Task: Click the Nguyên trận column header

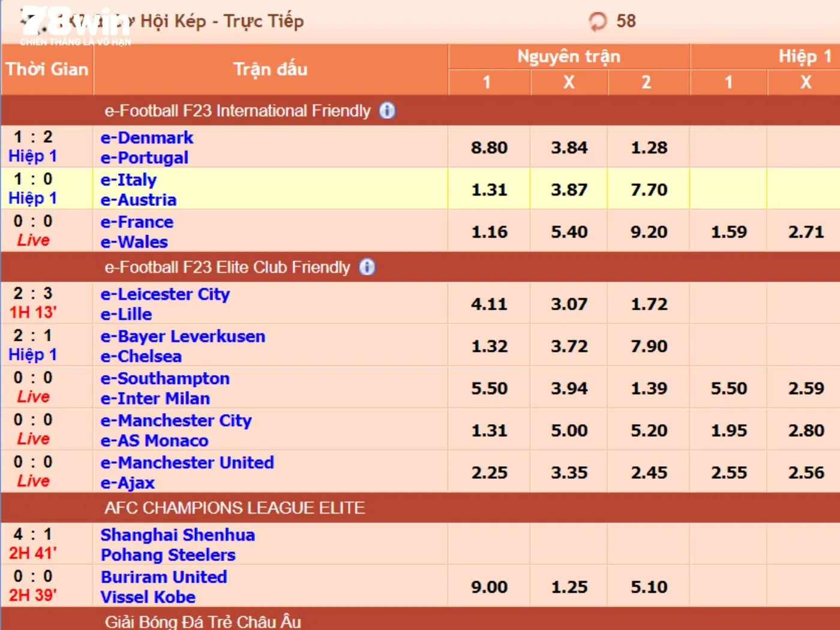Action: 569,56
